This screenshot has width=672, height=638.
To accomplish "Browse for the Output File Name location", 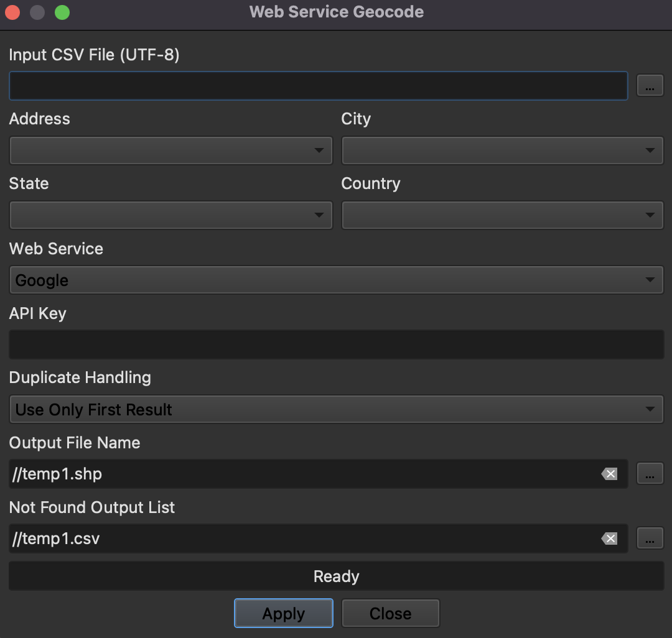I will (x=650, y=474).
